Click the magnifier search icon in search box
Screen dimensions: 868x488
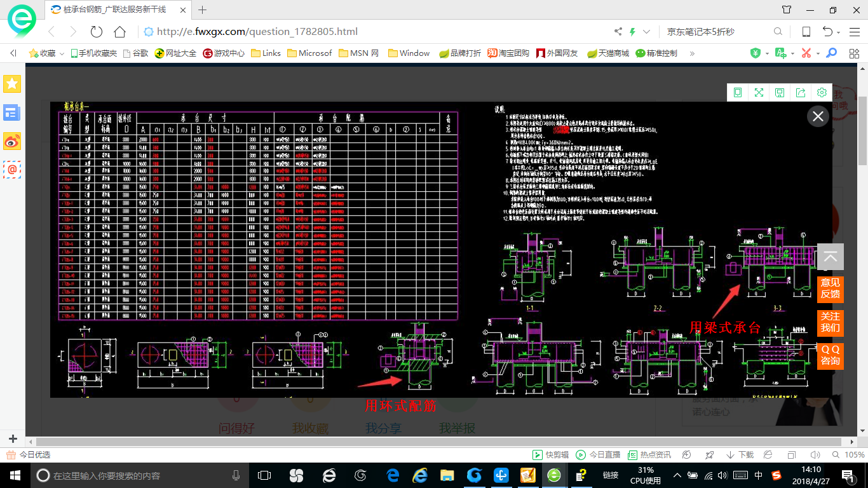778,32
